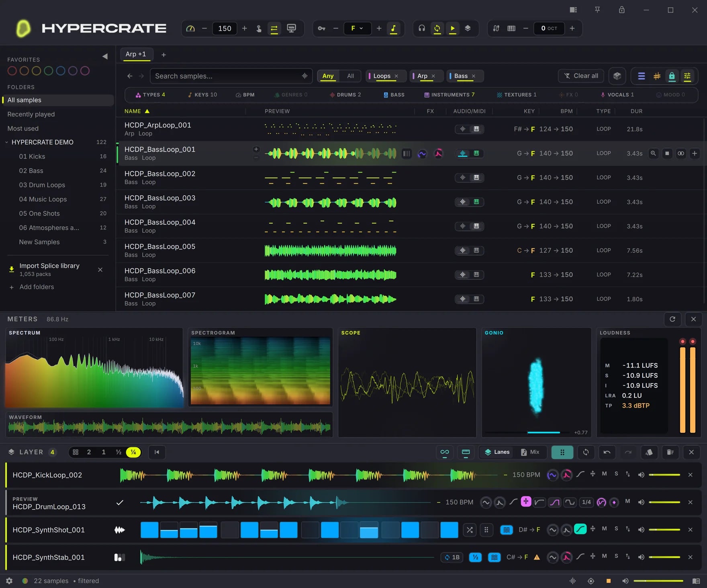The height and width of the screenshot is (588, 707).
Task: Open the INSTRUMENTS 7 filter category
Action: (450, 95)
